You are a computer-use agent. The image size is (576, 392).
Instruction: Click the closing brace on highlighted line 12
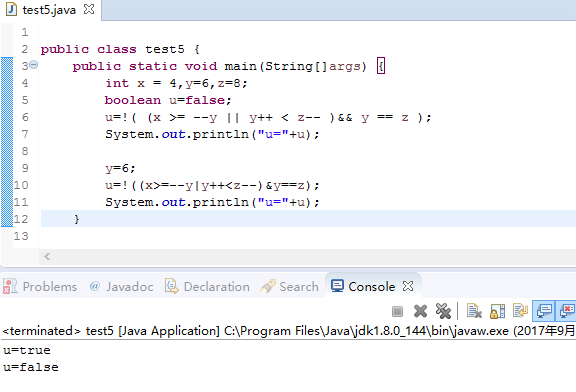(x=76, y=219)
